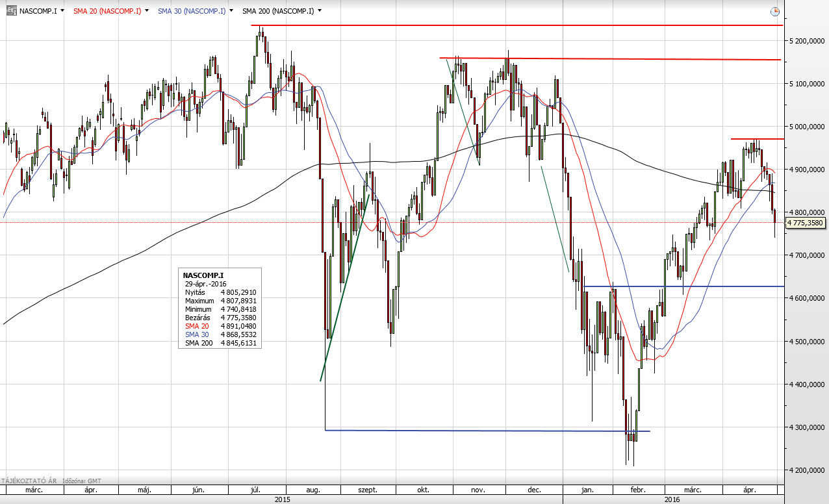Select the blue horizontal line near 4 290

pos(487,431)
